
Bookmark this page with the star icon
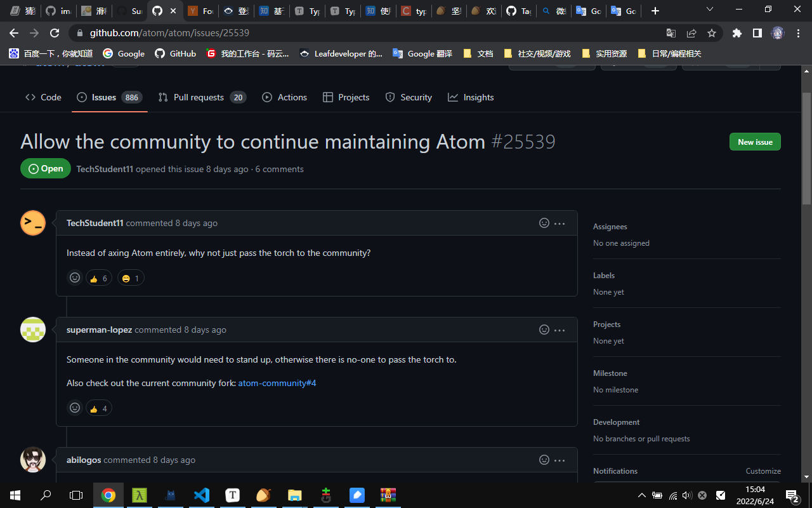point(712,33)
